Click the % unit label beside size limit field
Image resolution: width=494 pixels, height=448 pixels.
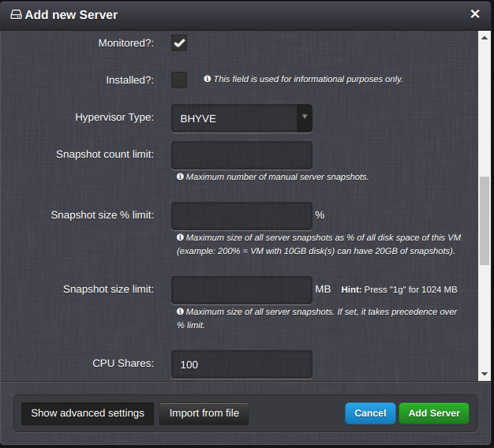coord(320,215)
